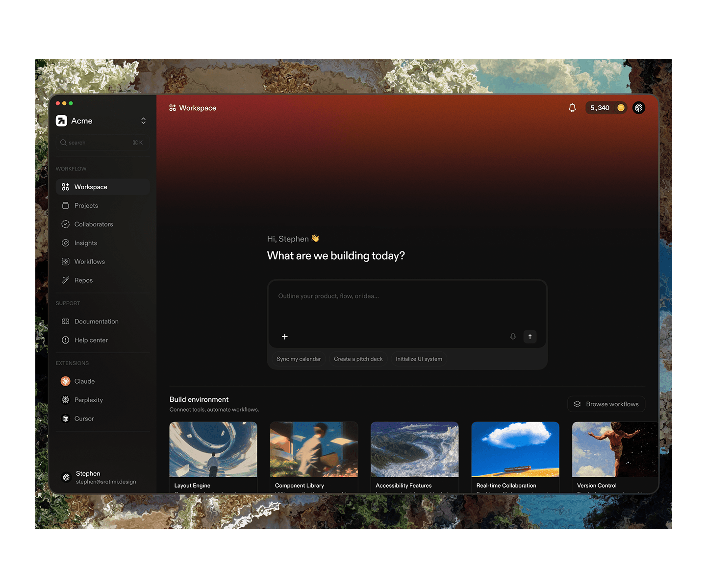Click Stephen's sidebar avatar icon
The width and height of the screenshot is (706, 588).
pos(66,477)
